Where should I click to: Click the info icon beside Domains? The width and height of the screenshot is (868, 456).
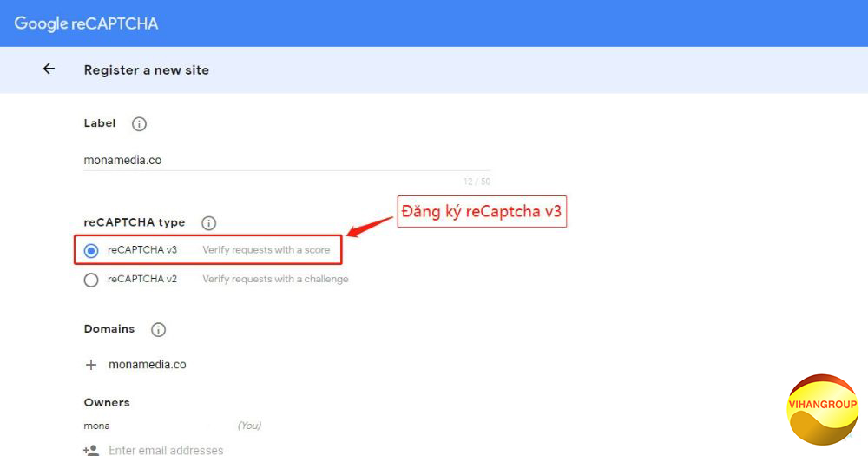[x=158, y=330]
